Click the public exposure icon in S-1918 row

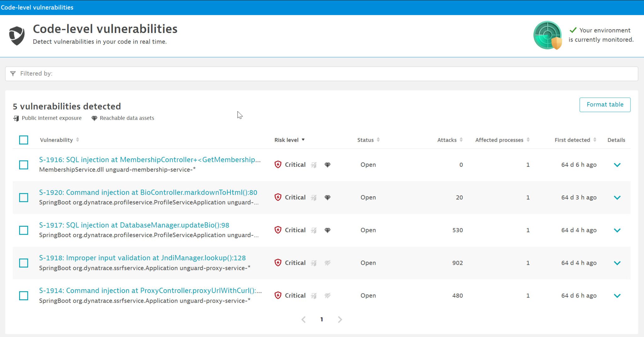pyautogui.click(x=314, y=263)
